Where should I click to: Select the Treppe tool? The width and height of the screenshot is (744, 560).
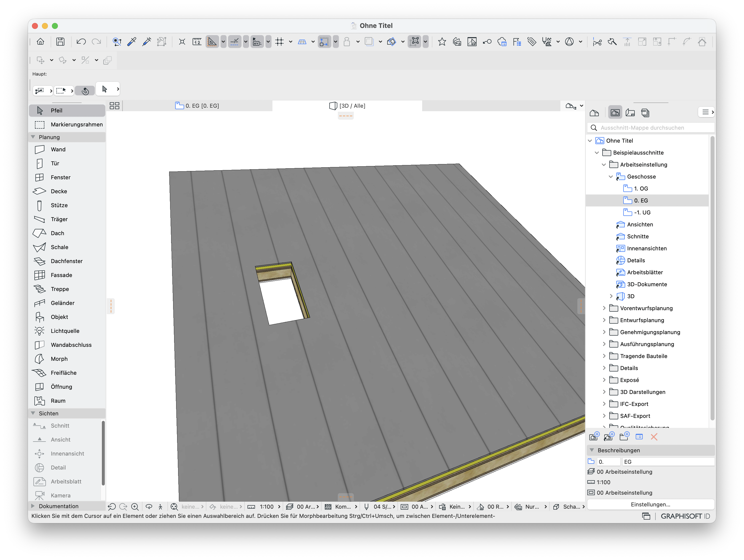[67, 289]
